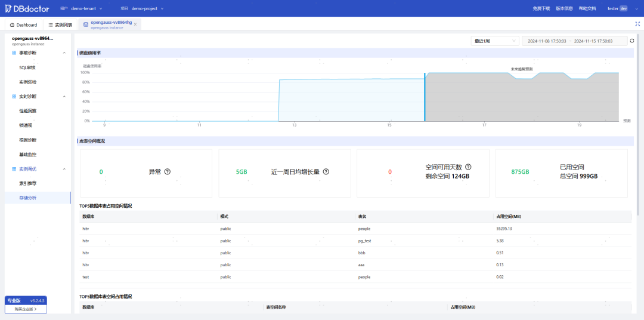Click the opengauss-vv8964... sidebar instance title

click(x=33, y=38)
